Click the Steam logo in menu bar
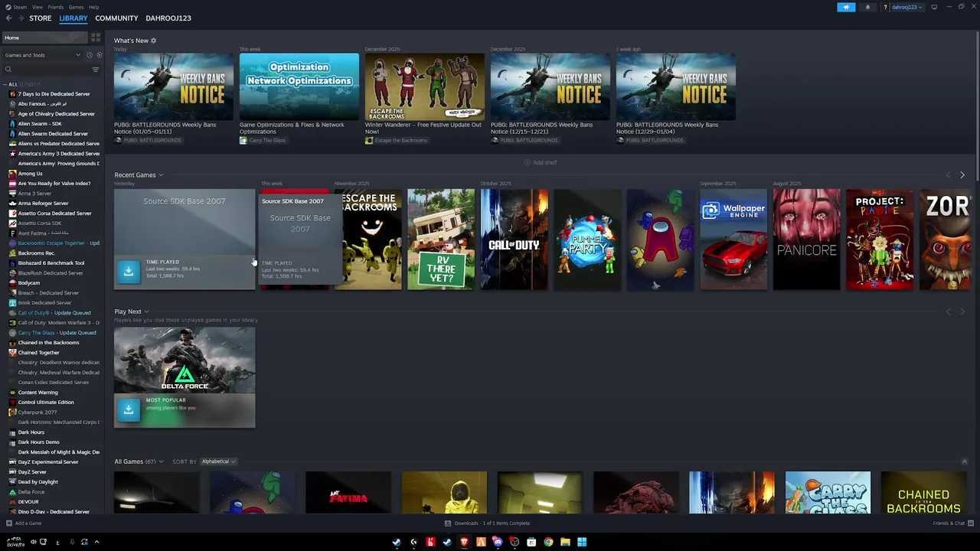The height and width of the screenshot is (551, 980). tap(9, 7)
